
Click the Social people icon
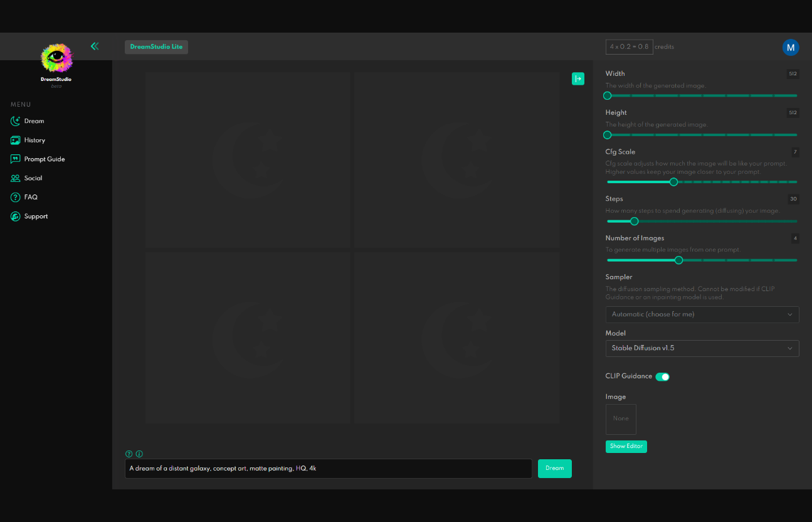(x=16, y=178)
